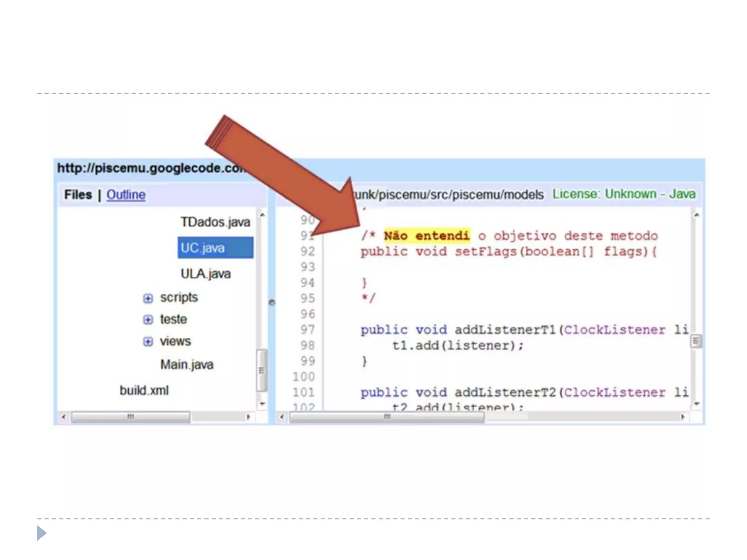747x560 pixels.
Task: Expand the scripts folder plus icon
Action: (148, 298)
